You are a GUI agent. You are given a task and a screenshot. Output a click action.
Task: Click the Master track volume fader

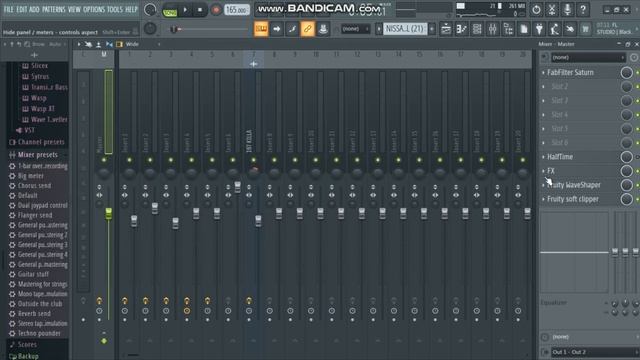click(109, 213)
